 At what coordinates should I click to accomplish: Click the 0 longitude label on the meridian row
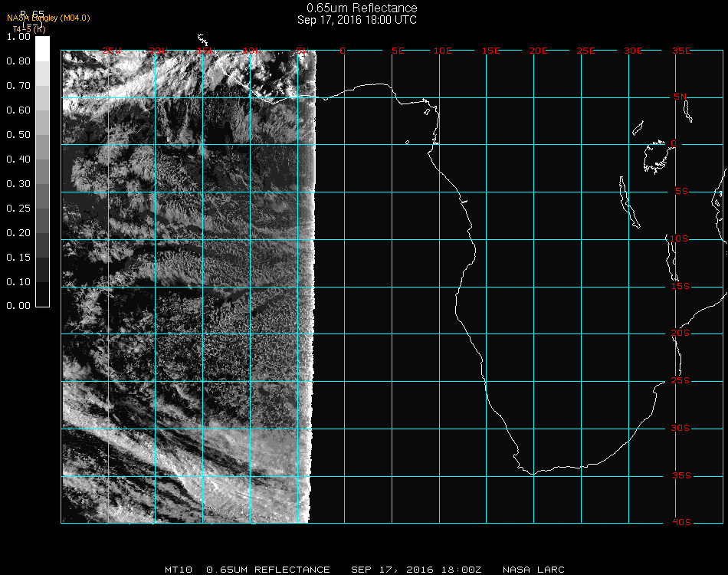pyautogui.click(x=343, y=51)
